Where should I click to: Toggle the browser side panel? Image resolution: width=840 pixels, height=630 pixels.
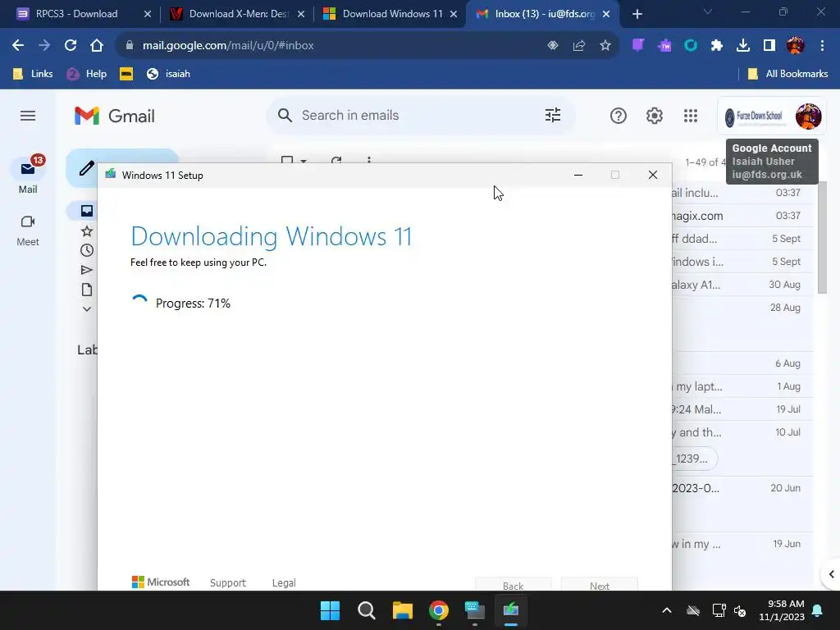[769, 46]
